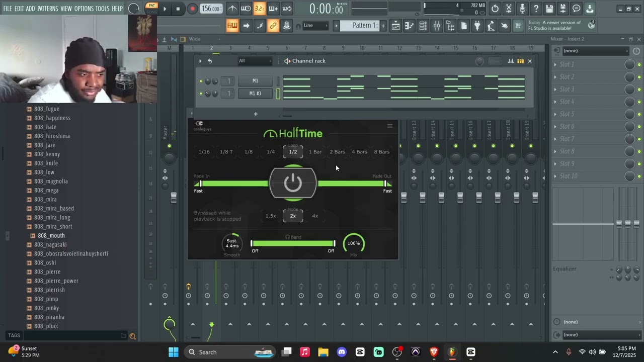Stop playback with the stop button
The image size is (644, 362).
tap(178, 9)
